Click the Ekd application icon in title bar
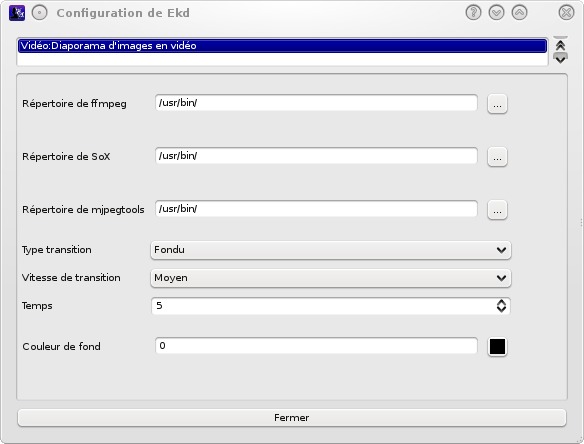 coord(17,13)
